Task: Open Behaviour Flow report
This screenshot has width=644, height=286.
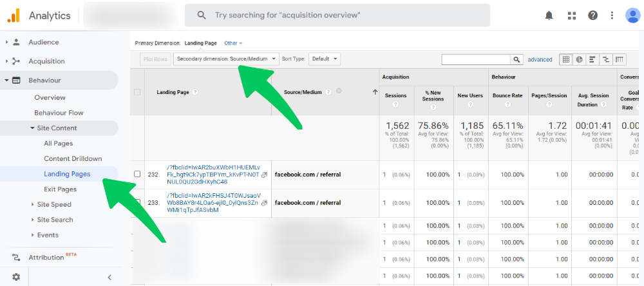Action: coord(59,113)
